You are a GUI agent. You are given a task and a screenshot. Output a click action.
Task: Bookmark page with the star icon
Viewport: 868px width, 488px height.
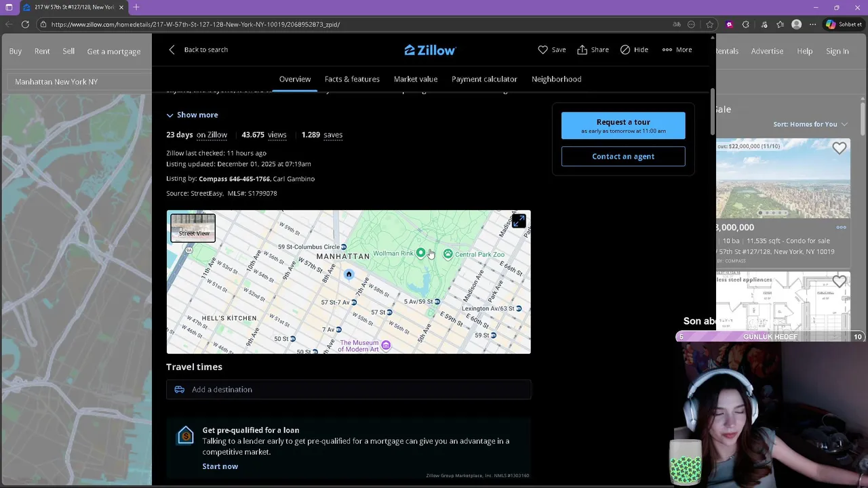[x=709, y=24]
